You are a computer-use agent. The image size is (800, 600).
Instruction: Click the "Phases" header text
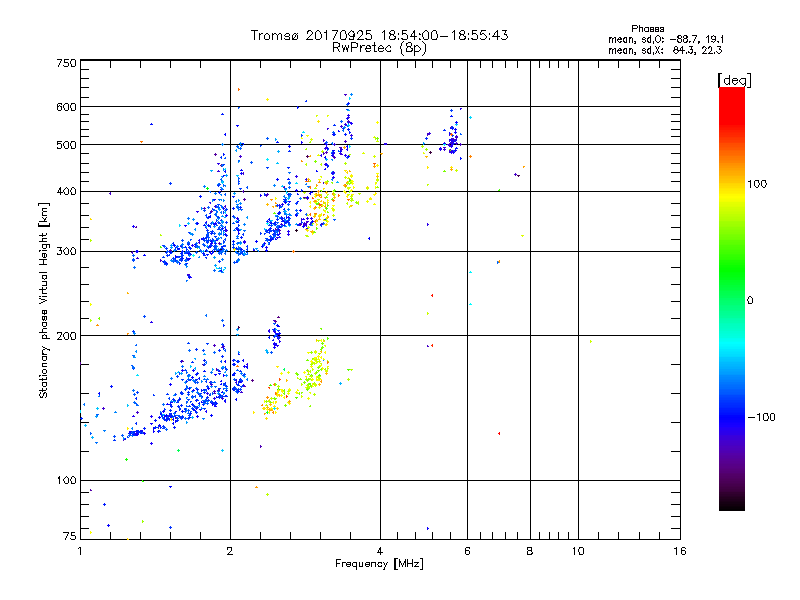[647, 29]
